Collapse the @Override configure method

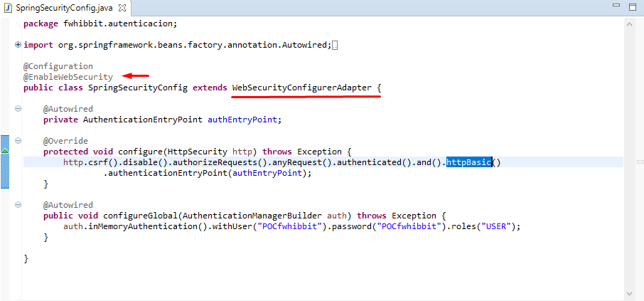tap(18, 141)
